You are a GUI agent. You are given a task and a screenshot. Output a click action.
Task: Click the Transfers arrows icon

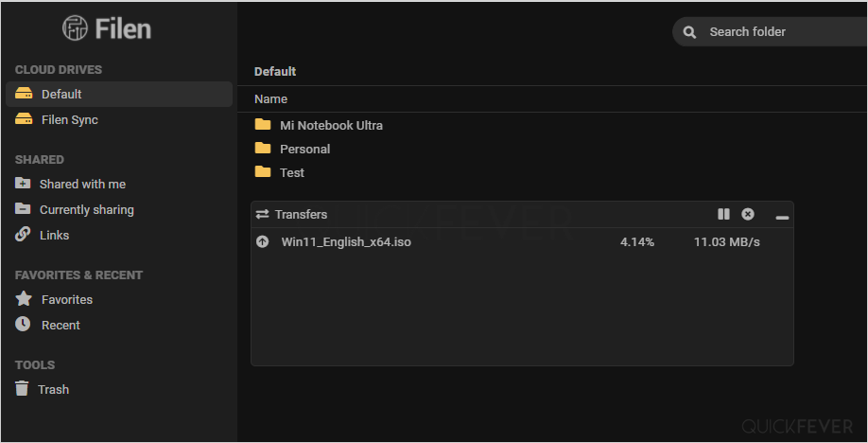pyautogui.click(x=263, y=214)
